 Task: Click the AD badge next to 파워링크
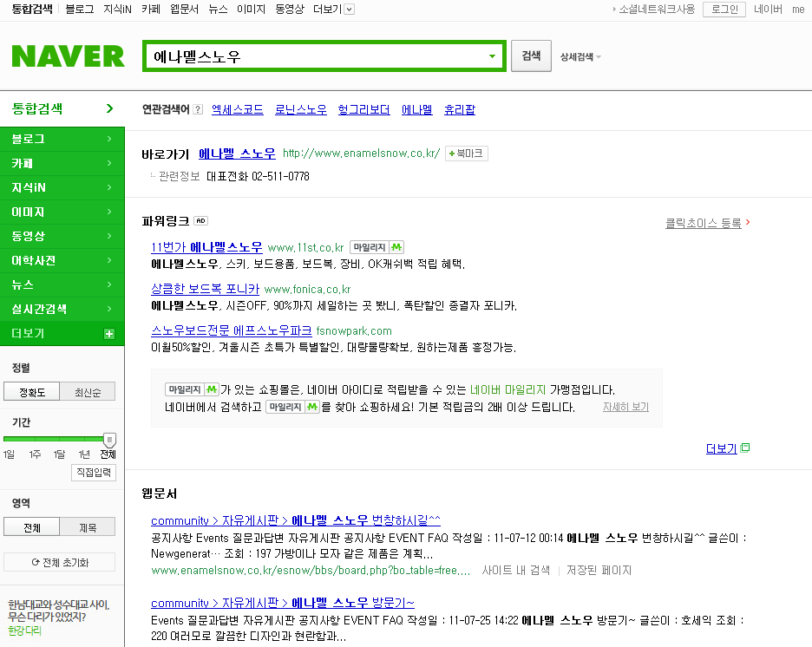point(201,220)
